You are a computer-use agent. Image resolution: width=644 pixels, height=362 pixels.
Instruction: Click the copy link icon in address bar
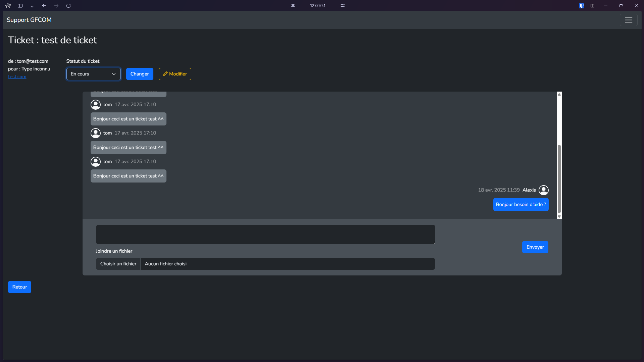(x=293, y=6)
